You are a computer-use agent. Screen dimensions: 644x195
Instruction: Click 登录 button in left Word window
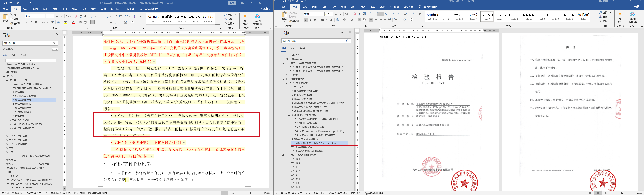pos(232,3)
